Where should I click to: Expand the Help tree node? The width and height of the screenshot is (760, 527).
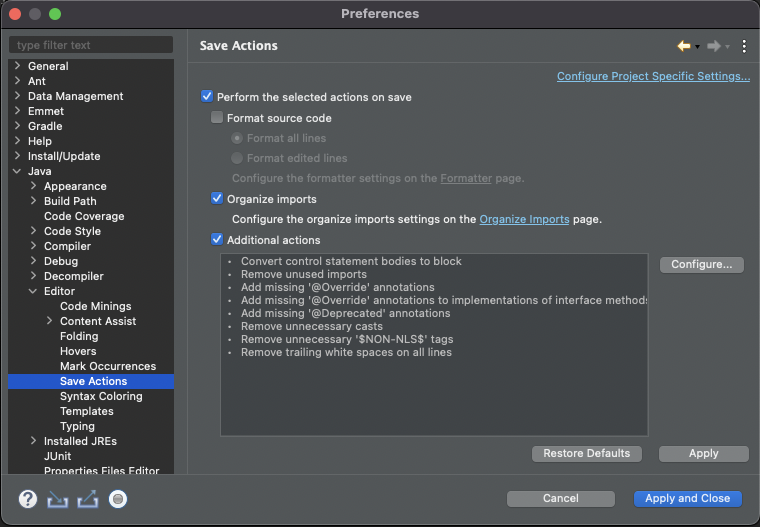click(17, 141)
